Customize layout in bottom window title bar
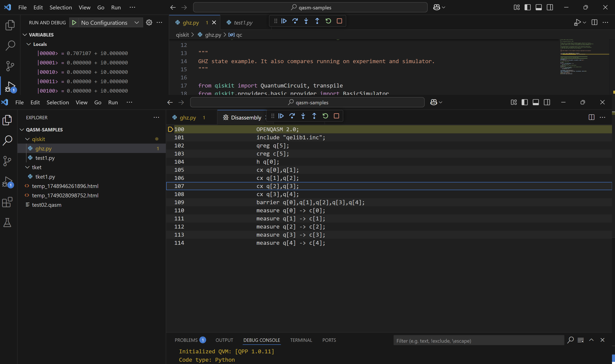This screenshot has width=615, height=364. pyautogui.click(x=514, y=102)
